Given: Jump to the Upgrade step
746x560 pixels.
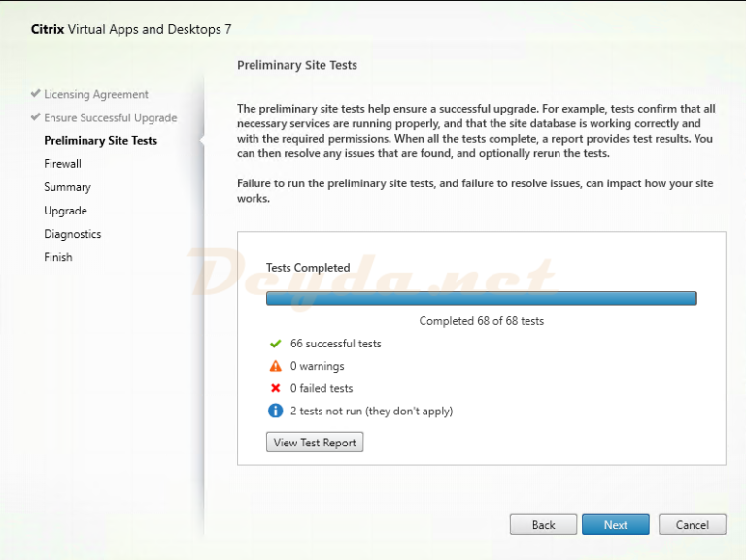Looking at the screenshot, I should [65, 211].
